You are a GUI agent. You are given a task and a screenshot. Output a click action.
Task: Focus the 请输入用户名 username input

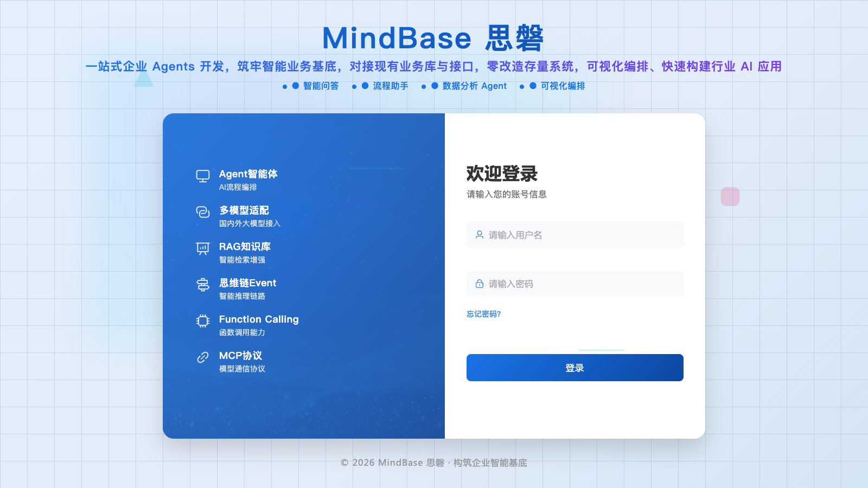pyautogui.click(x=575, y=235)
